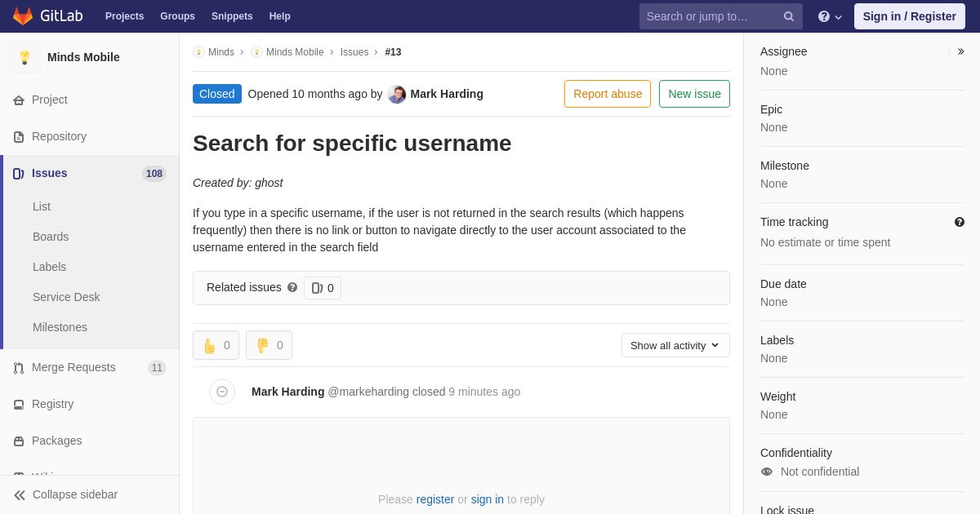Screen dimensions: 980x514
Task: Click the Repository file icon in sidebar
Action: [x=19, y=137]
